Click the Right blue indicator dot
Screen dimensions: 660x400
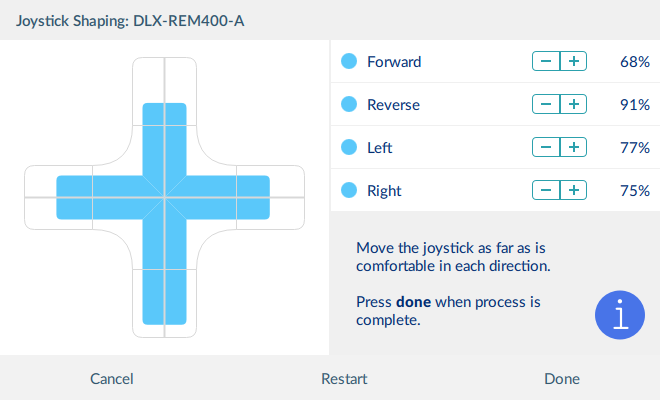[349, 190]
